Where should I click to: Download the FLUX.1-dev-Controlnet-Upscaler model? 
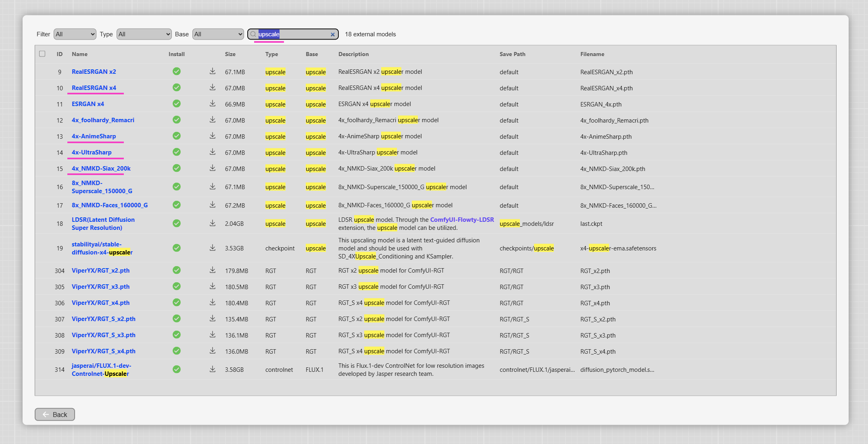point(213,369)
